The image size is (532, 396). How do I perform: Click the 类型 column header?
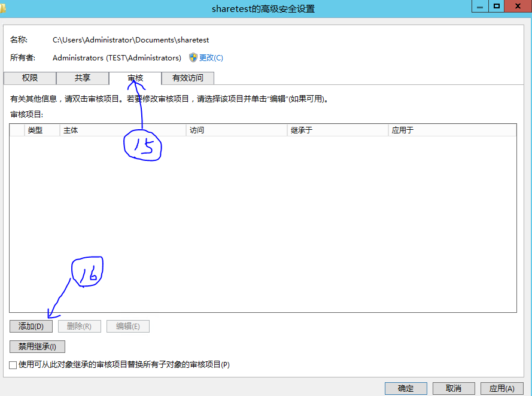click(40, 129)
